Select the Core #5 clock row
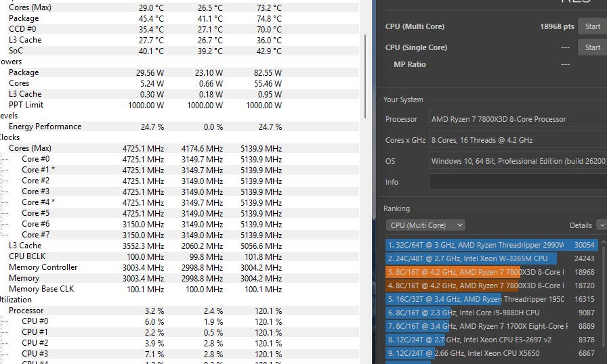 [180, 213]
